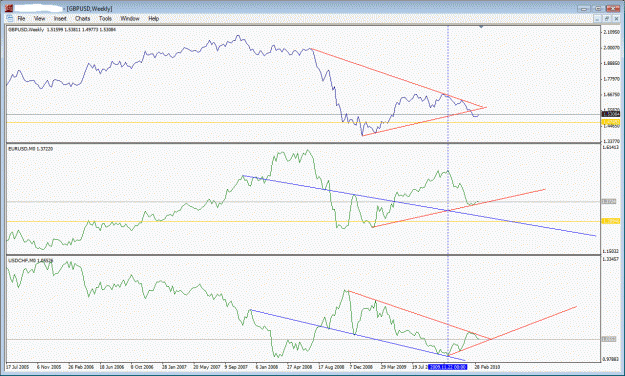Click the 1.77970 price level on axis
625x376 pixels.
click(611, 79)
